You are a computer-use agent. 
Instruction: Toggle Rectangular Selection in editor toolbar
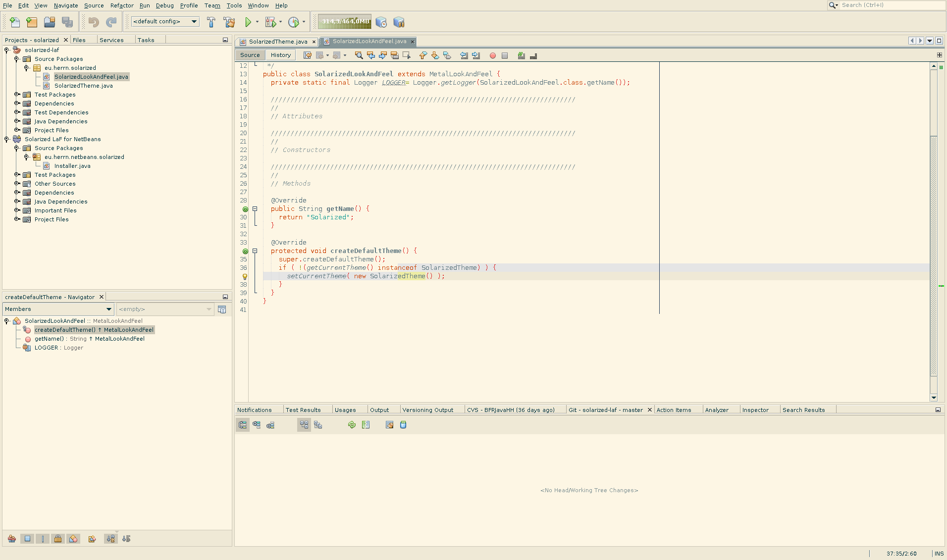point(407,55)
